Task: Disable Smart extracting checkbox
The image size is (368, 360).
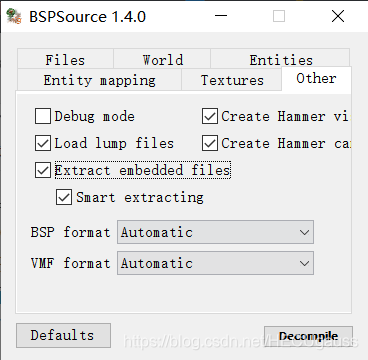Action: pos(64,197)
